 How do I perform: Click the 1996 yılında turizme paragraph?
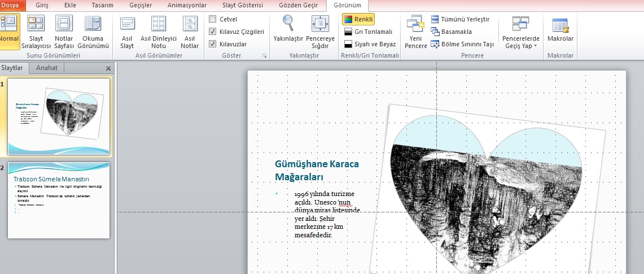click(x=327, y=214)
